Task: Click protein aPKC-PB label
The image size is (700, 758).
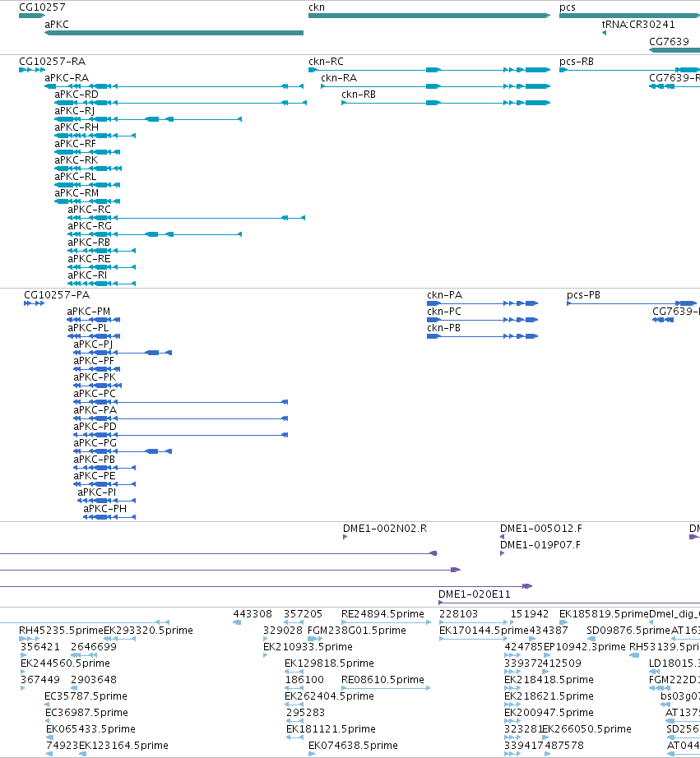Action: 95,460
